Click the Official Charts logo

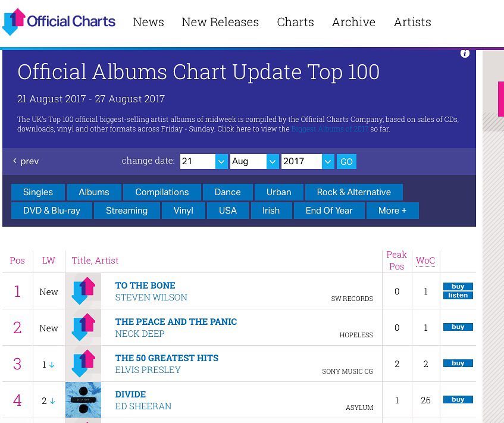point(59,22)
